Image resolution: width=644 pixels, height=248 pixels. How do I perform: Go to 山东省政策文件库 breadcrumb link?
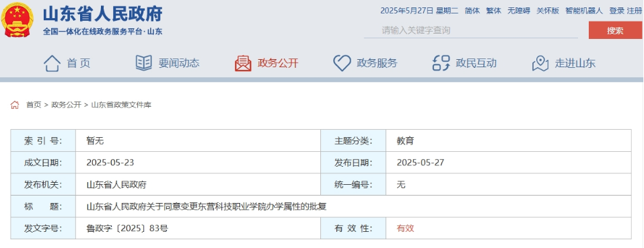(121, 105)
